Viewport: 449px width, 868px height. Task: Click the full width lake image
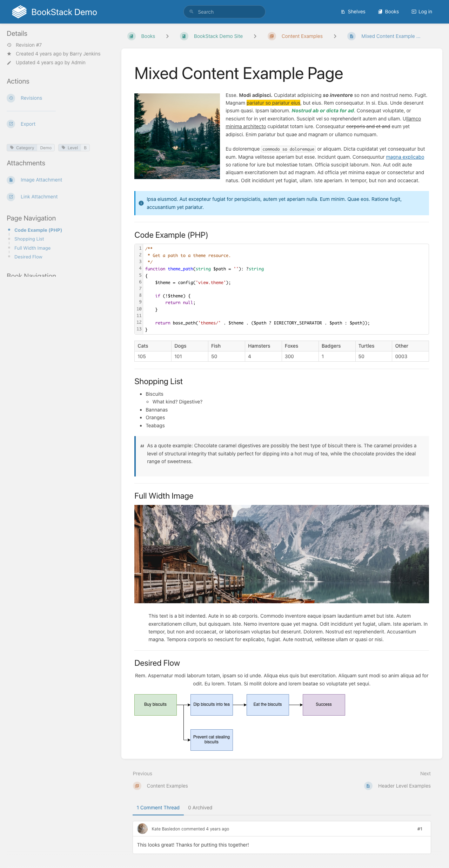282,554
